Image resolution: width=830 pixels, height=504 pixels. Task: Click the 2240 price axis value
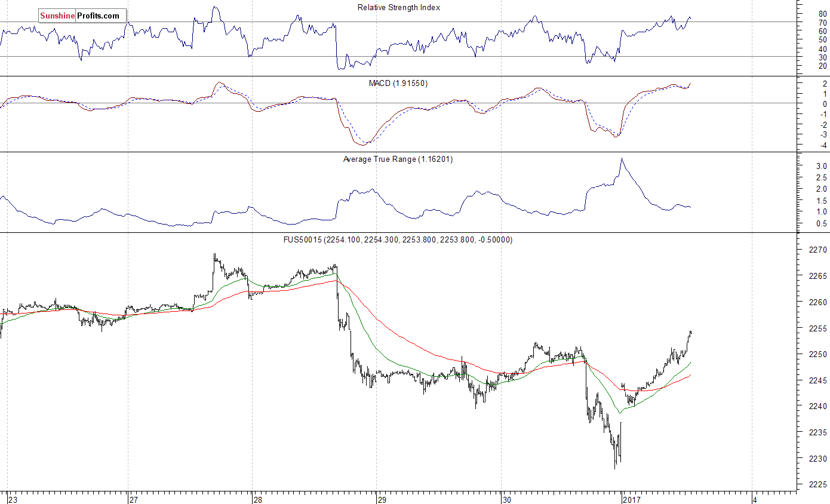pyautogui.click(x=817, y=406)
